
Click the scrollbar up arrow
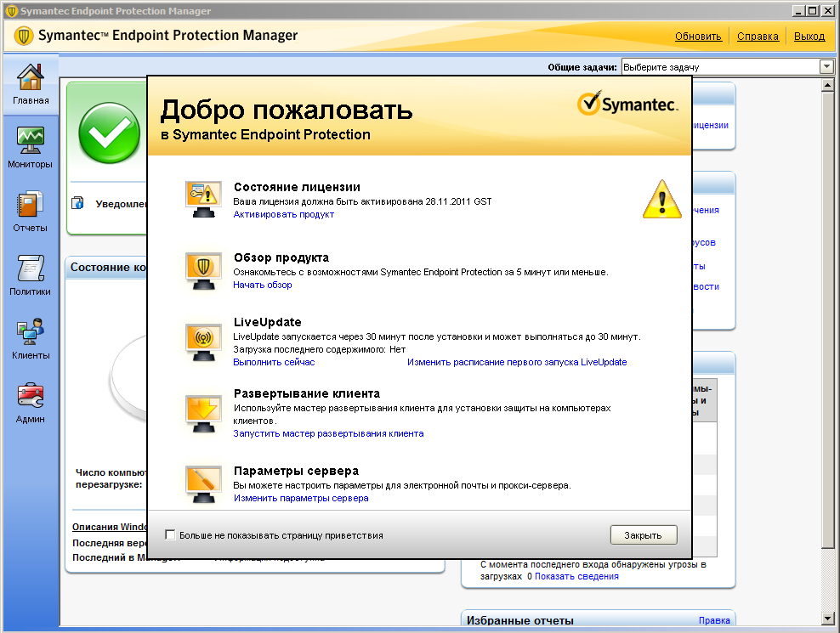pos(828,85)
